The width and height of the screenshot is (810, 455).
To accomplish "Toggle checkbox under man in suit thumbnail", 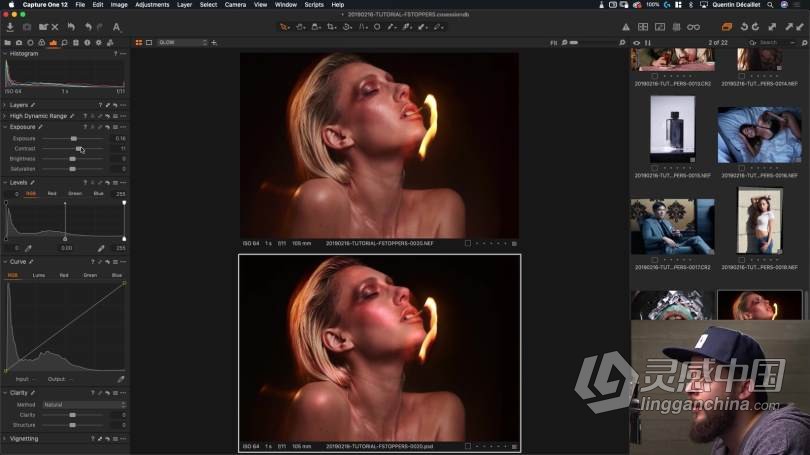I will click(655, 260).
